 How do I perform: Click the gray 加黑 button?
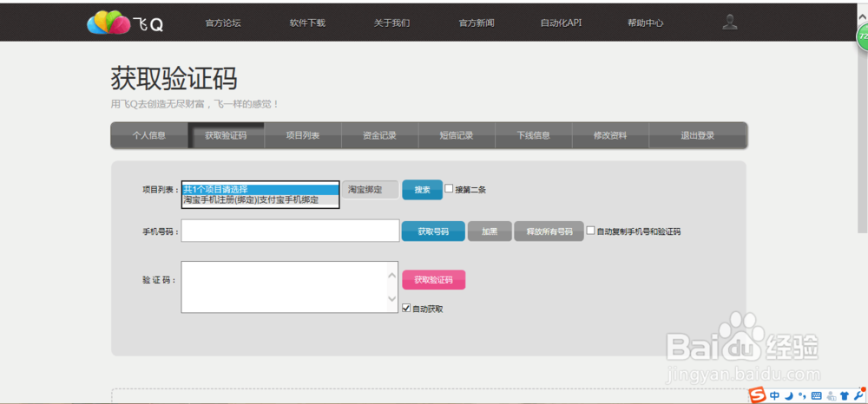point(490,231)
